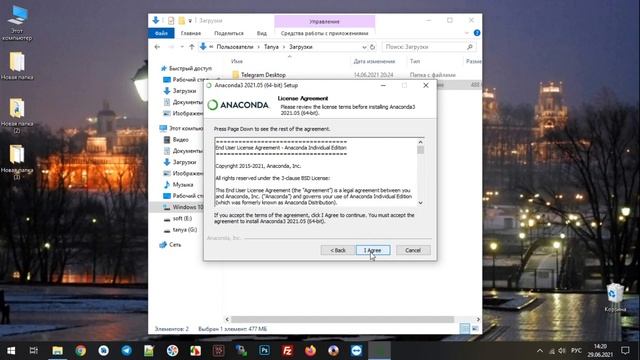Open the Файл tab in Explorer
The width and height of the screenshot is (640, 360).
161,33
